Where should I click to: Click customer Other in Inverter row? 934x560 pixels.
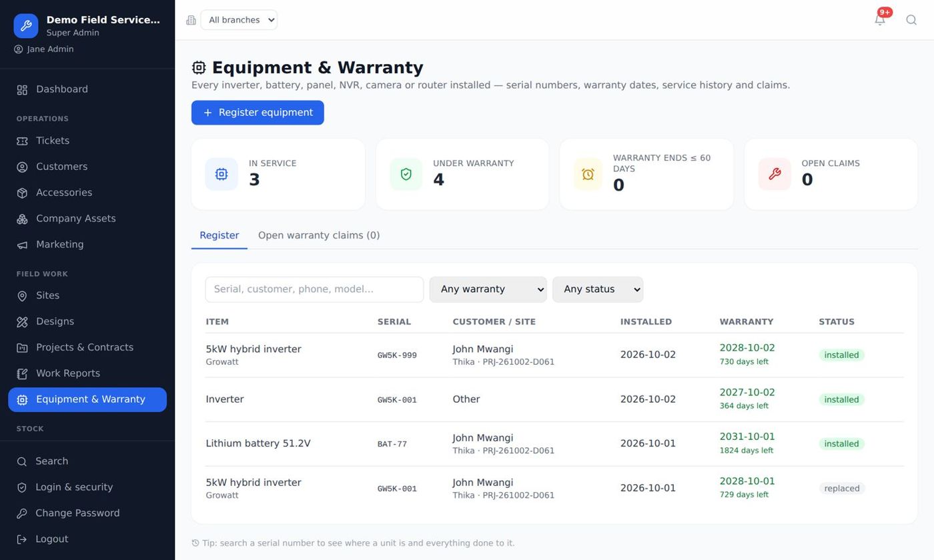pyautogui.click(x=466, y=399)
